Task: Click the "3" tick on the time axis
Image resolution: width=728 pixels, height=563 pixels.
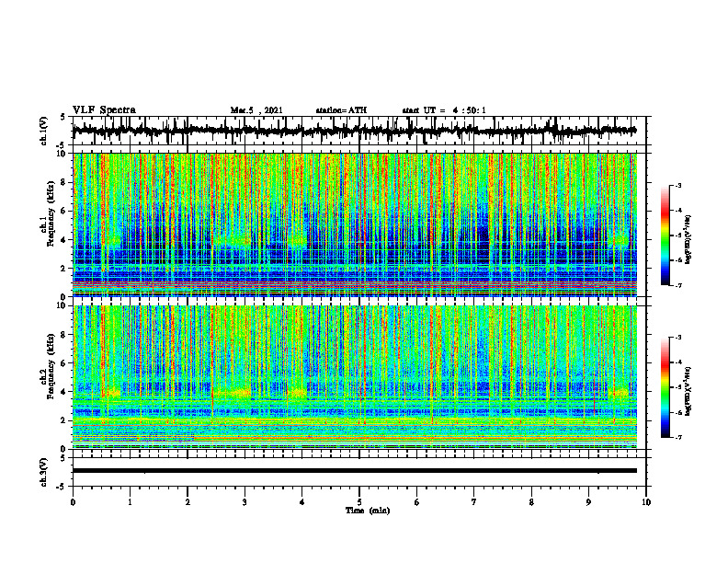Action: pyautogui.click(x=245, y=502)
